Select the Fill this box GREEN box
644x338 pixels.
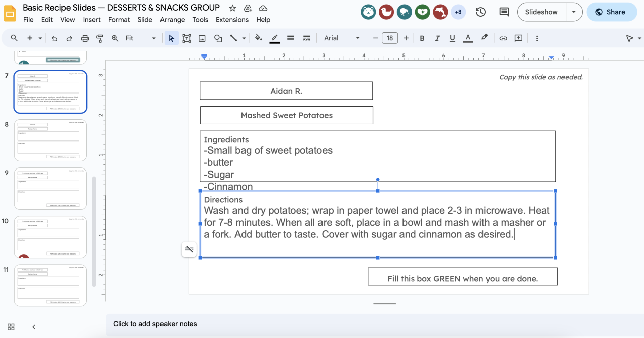pyautogui.click(x=463, y=277)
